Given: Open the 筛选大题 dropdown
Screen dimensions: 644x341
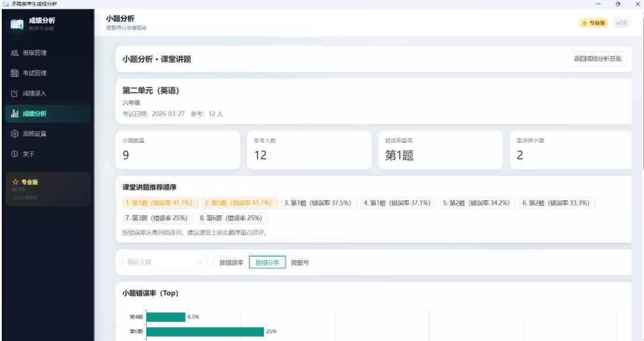Looking at the screenshot, I should (x=164, y=262).
